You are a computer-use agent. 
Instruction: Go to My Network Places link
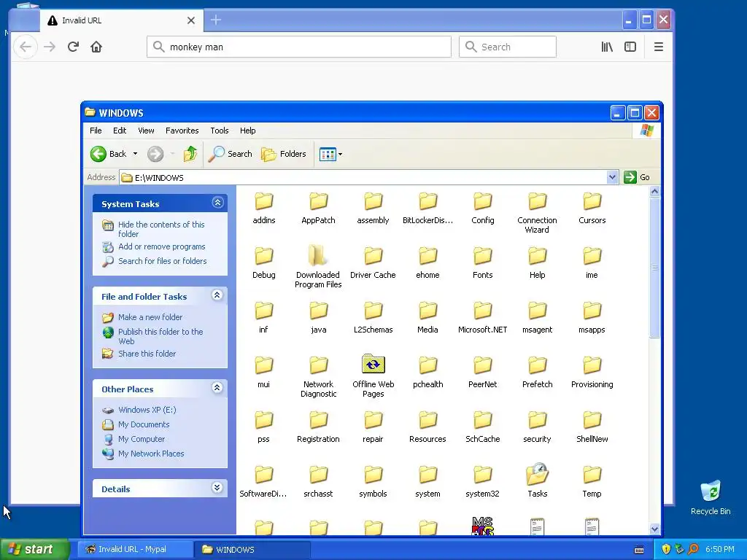(151, 454)
